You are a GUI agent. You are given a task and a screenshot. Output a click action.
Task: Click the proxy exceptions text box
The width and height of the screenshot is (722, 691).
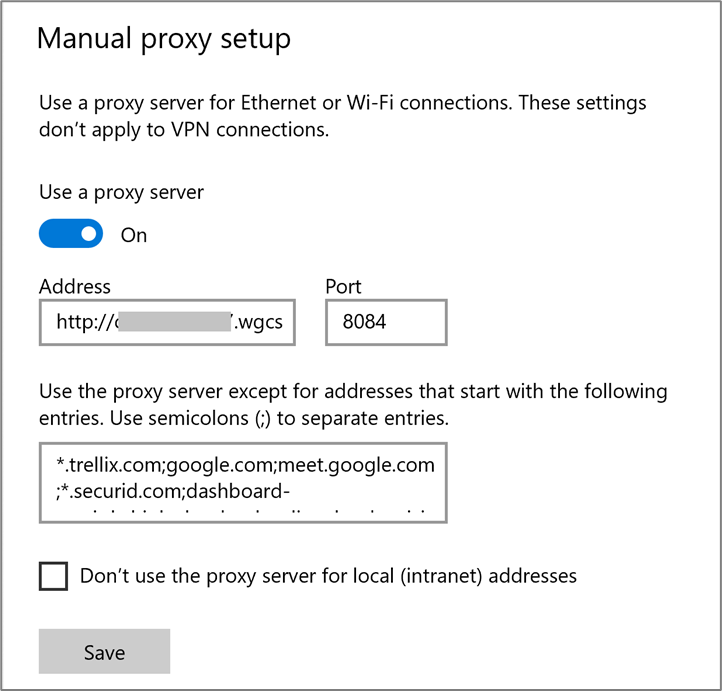click(243, 484)
